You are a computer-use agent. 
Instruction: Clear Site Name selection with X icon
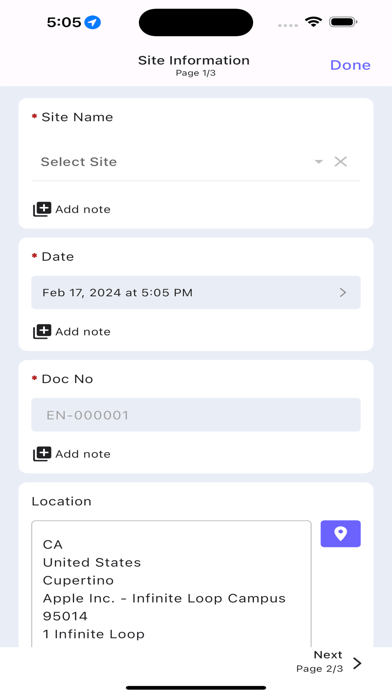[x=341, y=162]
